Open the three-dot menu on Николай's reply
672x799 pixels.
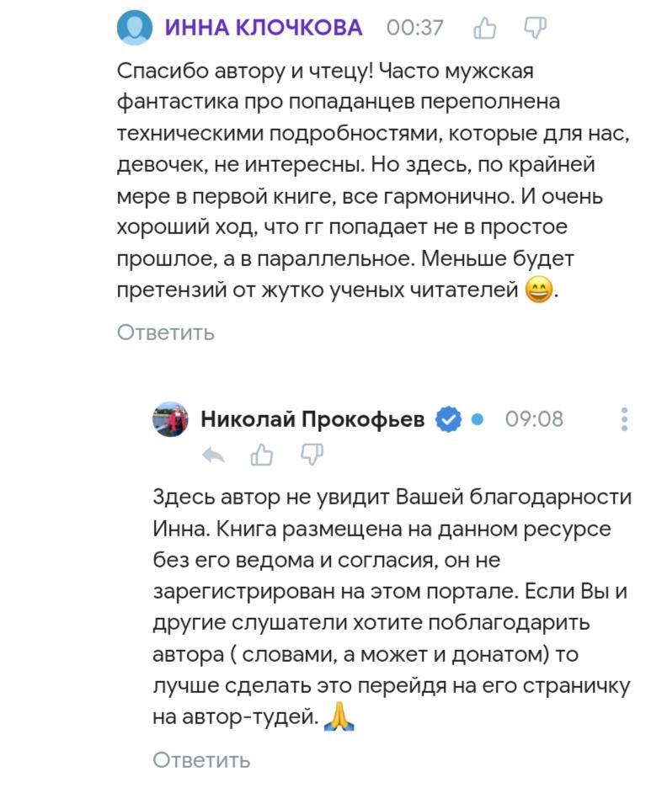pos(624,419)
